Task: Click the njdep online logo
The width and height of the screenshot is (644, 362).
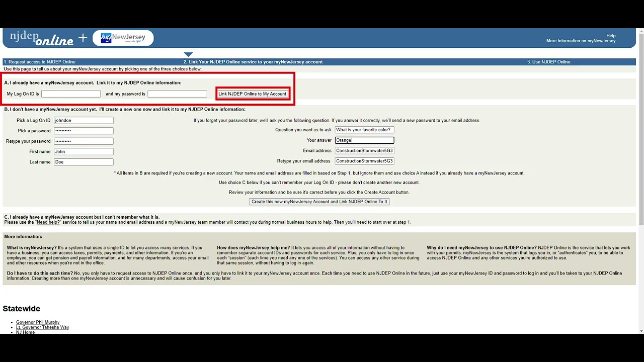Action: pyautogui.click(x=42, y=38)
